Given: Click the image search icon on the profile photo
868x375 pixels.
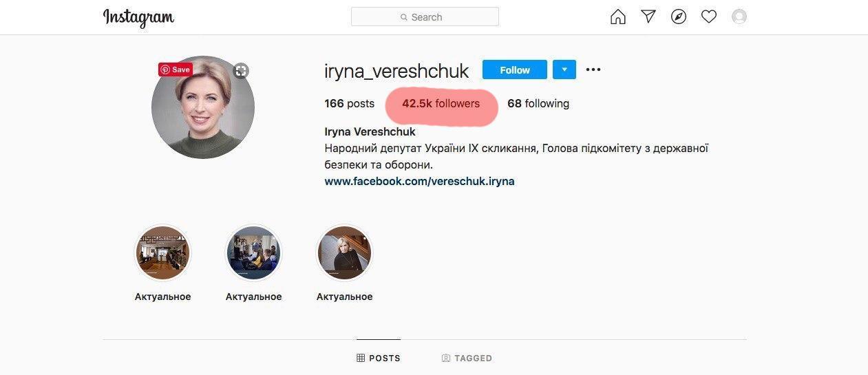Looking at the screenshot, I should (x=240, y=71).
